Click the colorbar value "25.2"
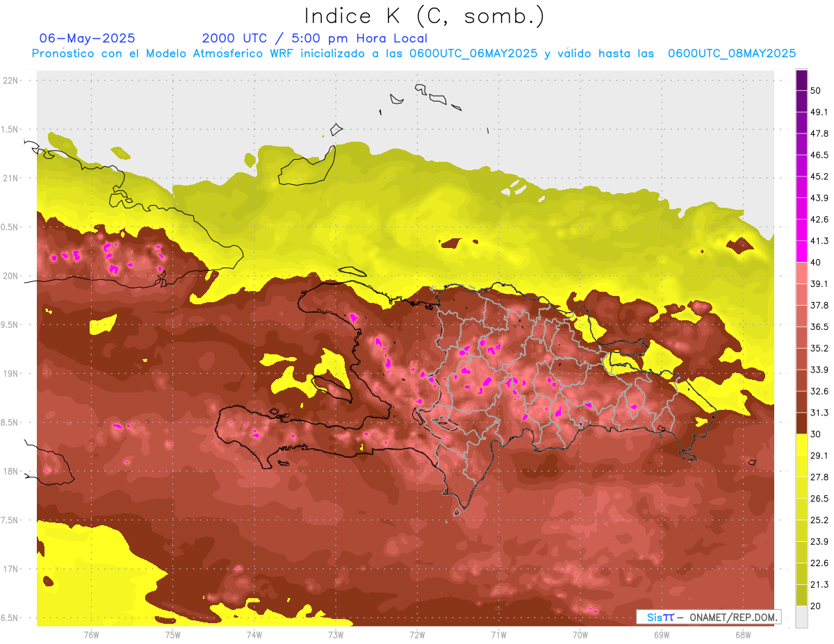Viewport: 834px width, 644px height. click(x=819, y=520)
